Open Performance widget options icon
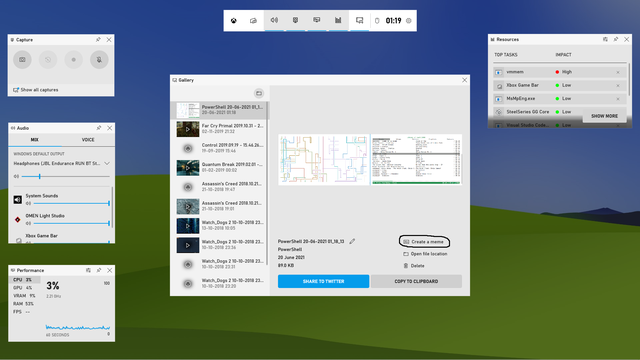Screen dimensions: 640x360 tap(88, 270)
